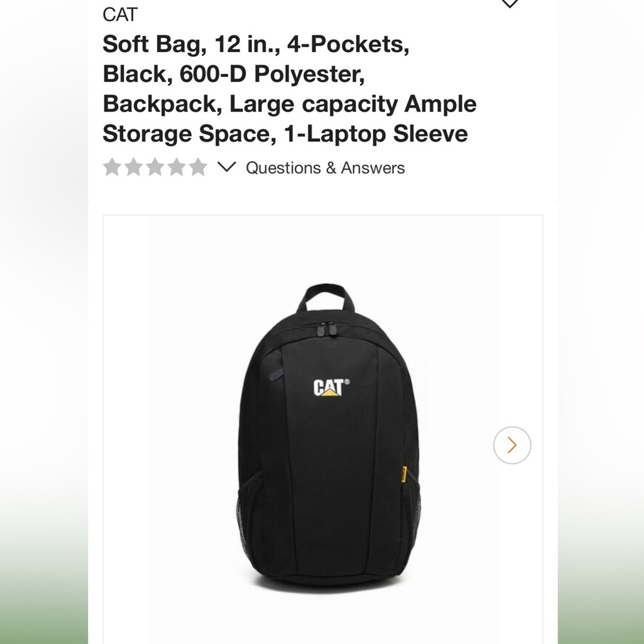Click the second rating star
This screenshot has height=644, width=644.
[133, 167]
